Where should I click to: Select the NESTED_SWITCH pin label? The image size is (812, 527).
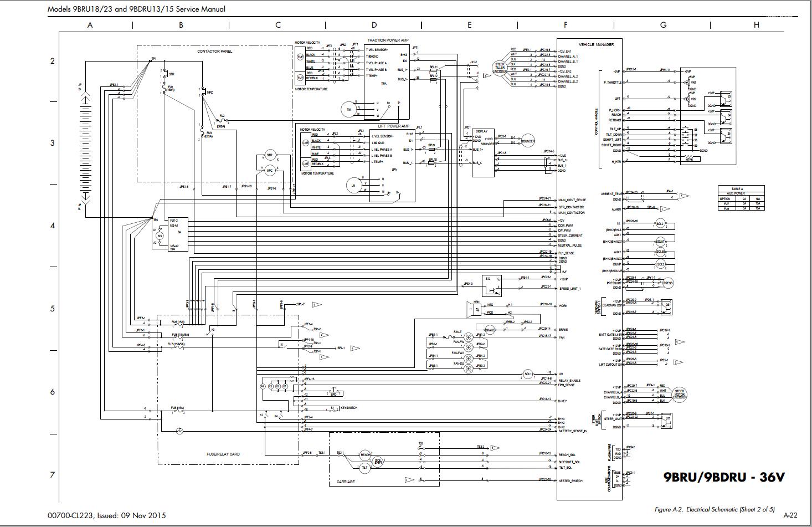pos(571,481)
